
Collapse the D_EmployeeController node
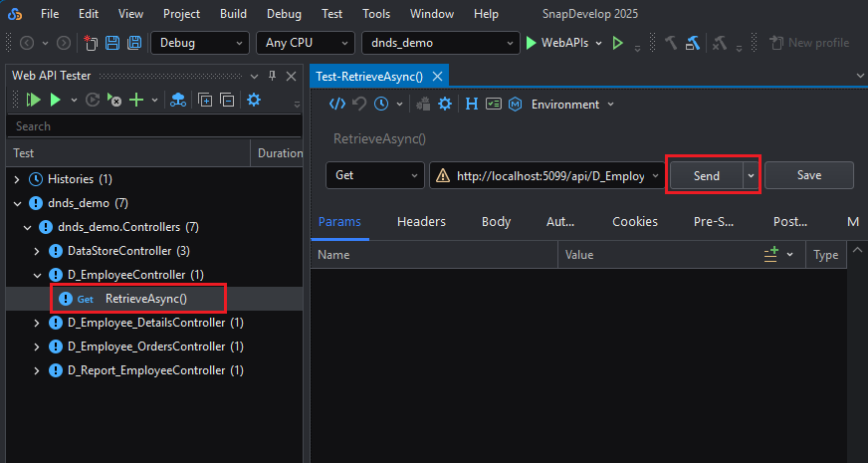pyautogui.click(x=37, y=275)
